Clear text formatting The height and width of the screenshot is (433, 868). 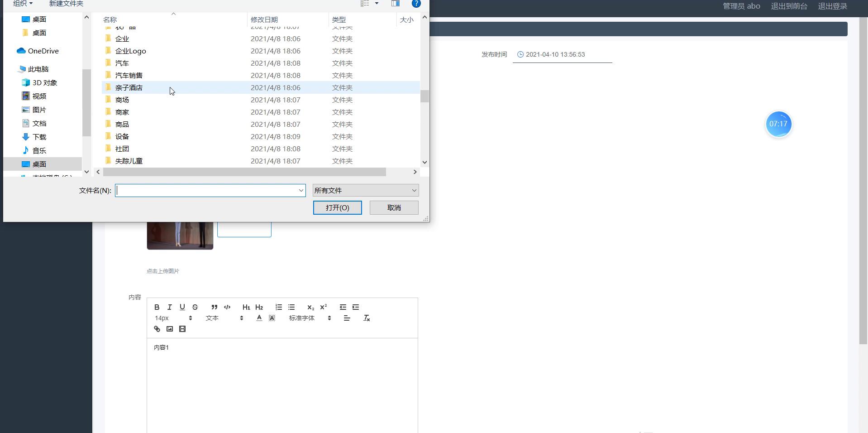(x=367, y=318)
